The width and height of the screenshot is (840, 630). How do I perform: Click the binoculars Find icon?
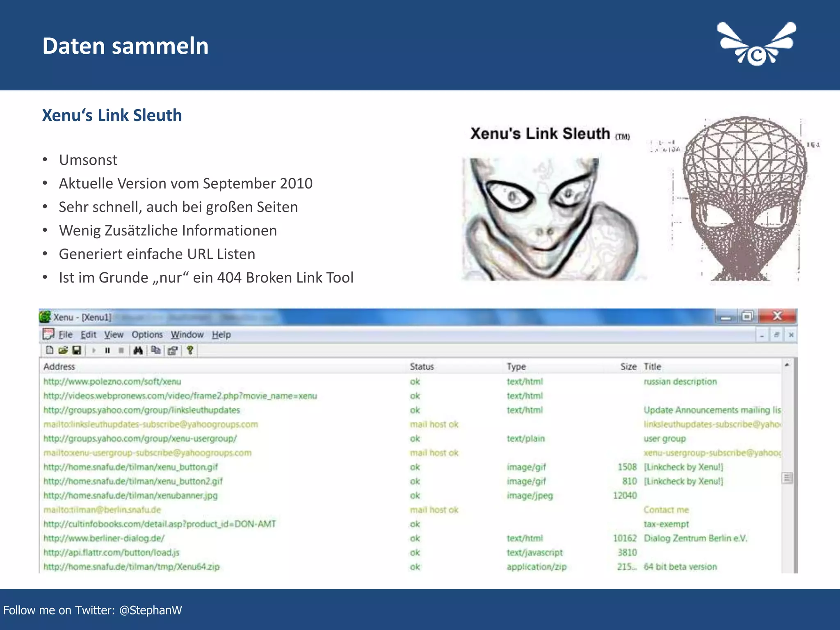pos(138,350)
